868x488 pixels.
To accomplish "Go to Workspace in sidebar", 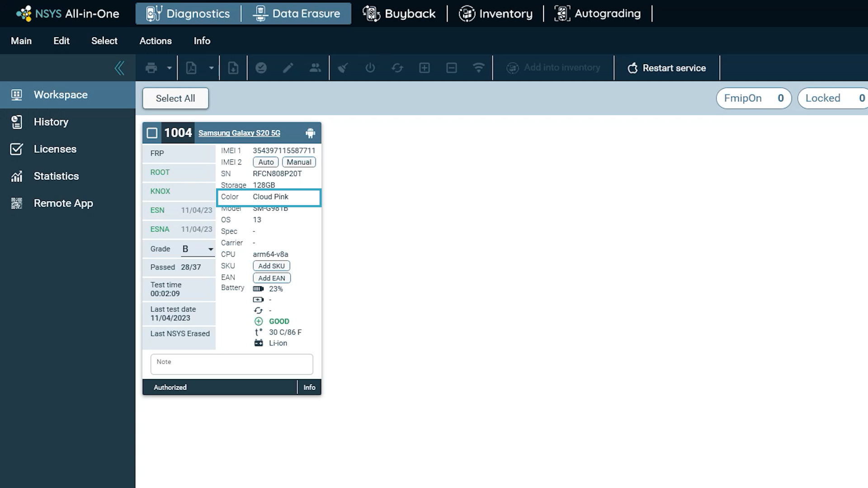I will tap(68, 95).
